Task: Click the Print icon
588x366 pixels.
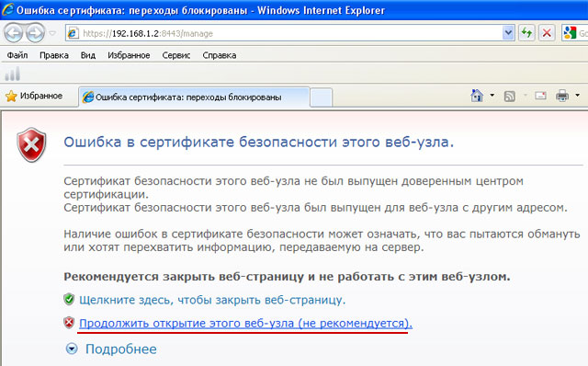Action: click(x=561, y=96)
